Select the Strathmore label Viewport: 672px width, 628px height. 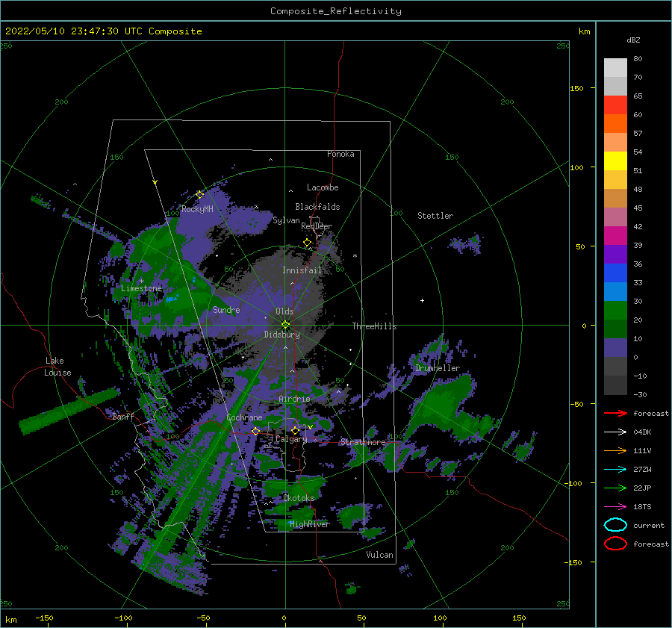(363, 442)
